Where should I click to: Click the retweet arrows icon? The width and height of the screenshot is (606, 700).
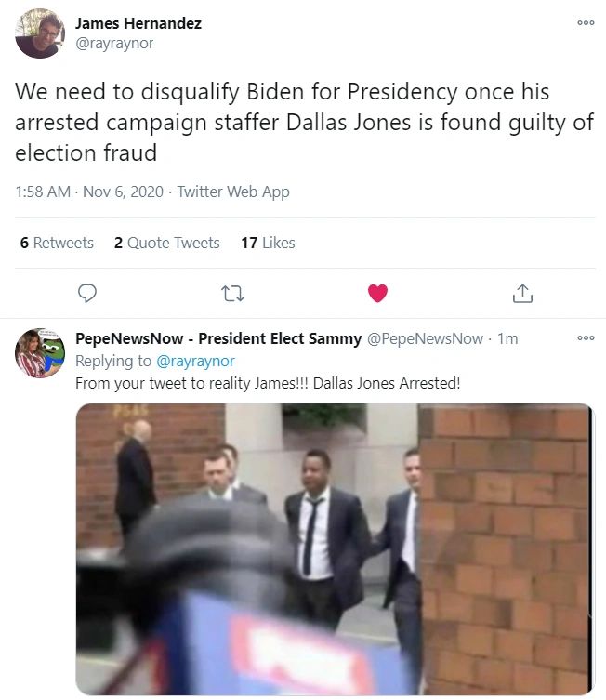(x=232, y=294)
